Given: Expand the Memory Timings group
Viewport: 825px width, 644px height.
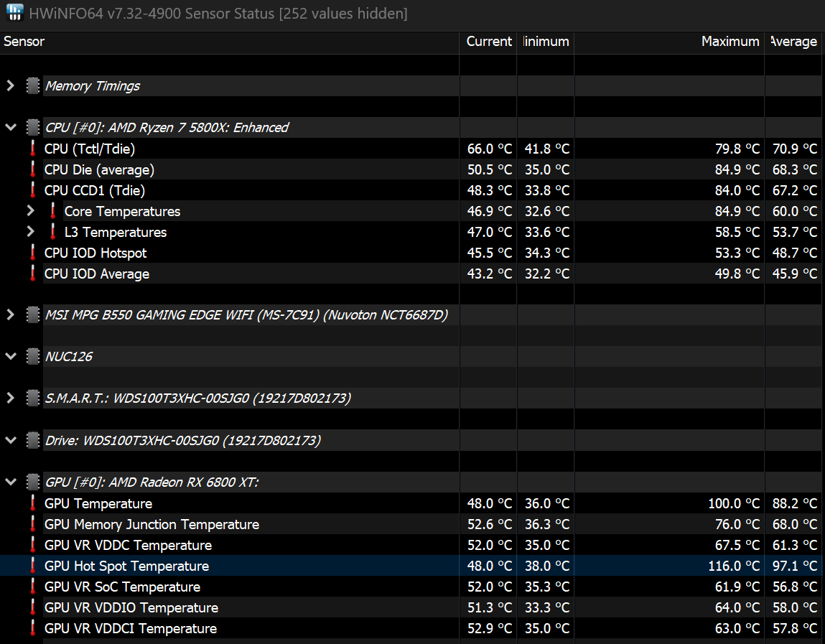Looking at the screenshot, I should point(10,85).
